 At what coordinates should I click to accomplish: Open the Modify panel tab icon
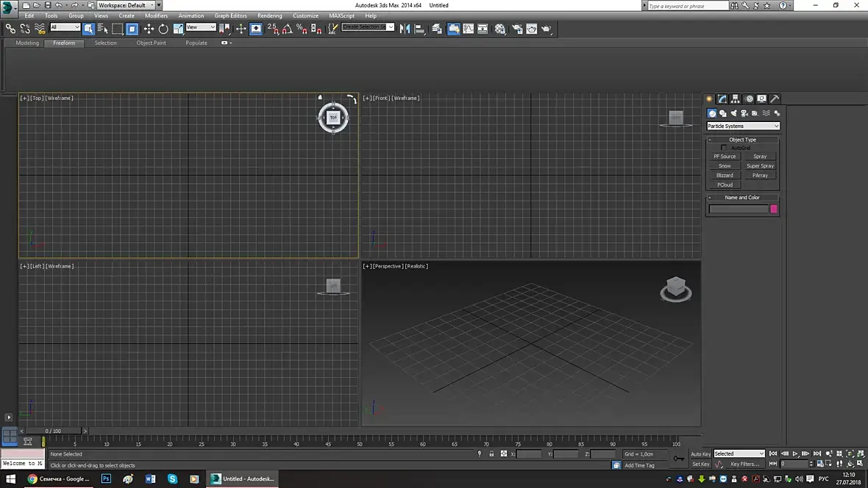[722, 98]
